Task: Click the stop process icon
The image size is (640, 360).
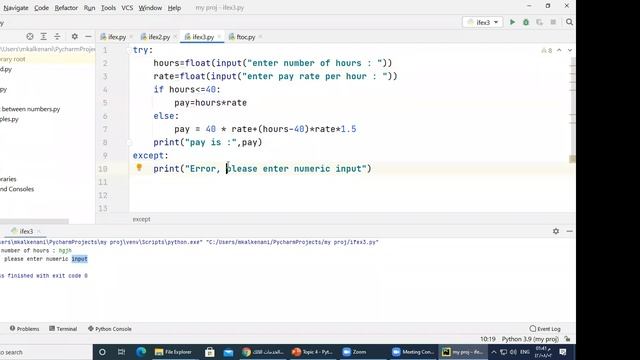Action: click(553, 22)
